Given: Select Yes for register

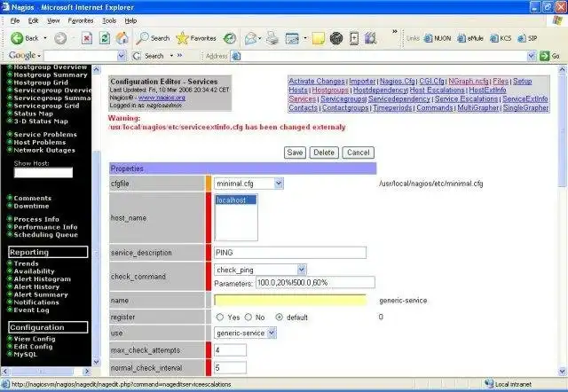Looking at the screenshot, I should [x=220, y=318].
